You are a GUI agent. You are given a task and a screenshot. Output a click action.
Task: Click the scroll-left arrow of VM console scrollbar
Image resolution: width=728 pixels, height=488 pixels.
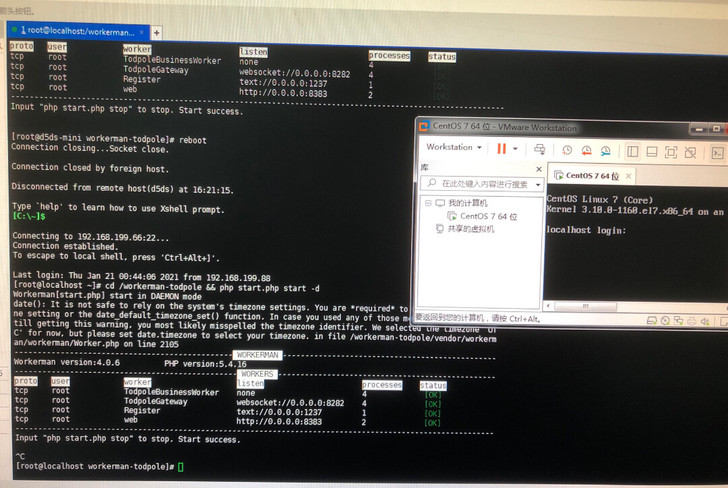(548, 306)
